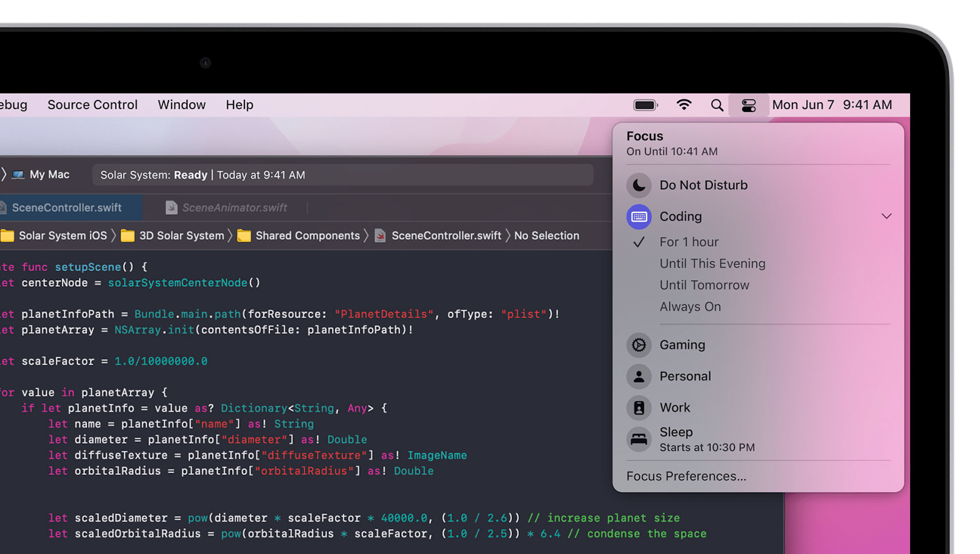Click the NSArray.init code token
This screenshot has height=554, width=980.
pos(154,330)
